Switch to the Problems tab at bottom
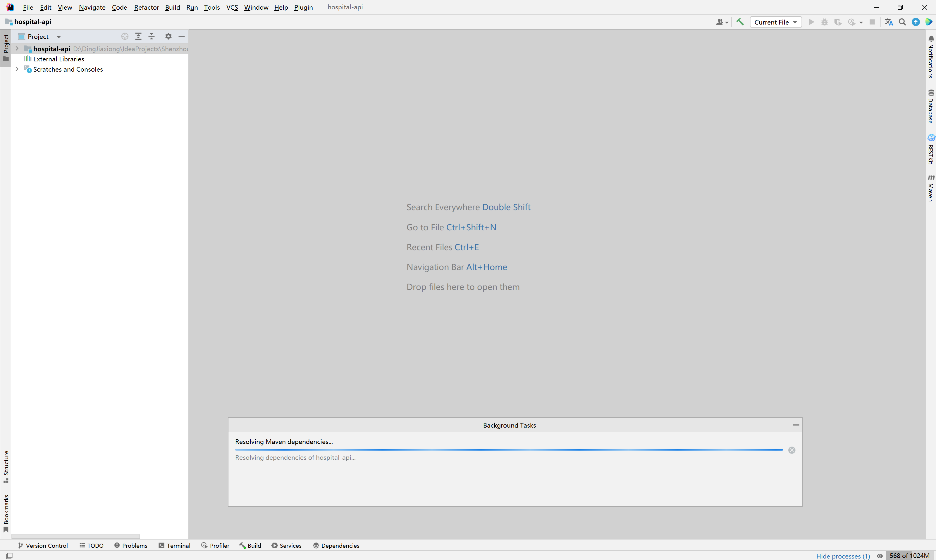The image size is (936, 560). point(131,545)
